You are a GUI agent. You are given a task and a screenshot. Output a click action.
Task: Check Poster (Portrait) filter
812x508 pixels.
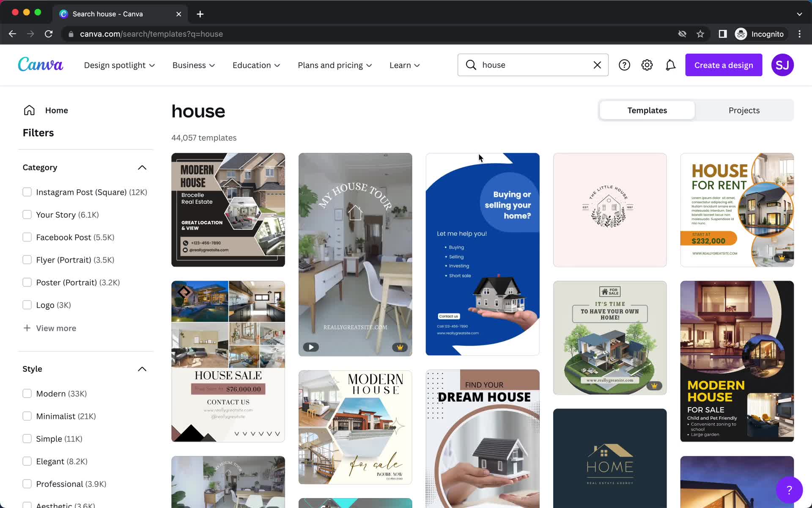tap(27, 282)
